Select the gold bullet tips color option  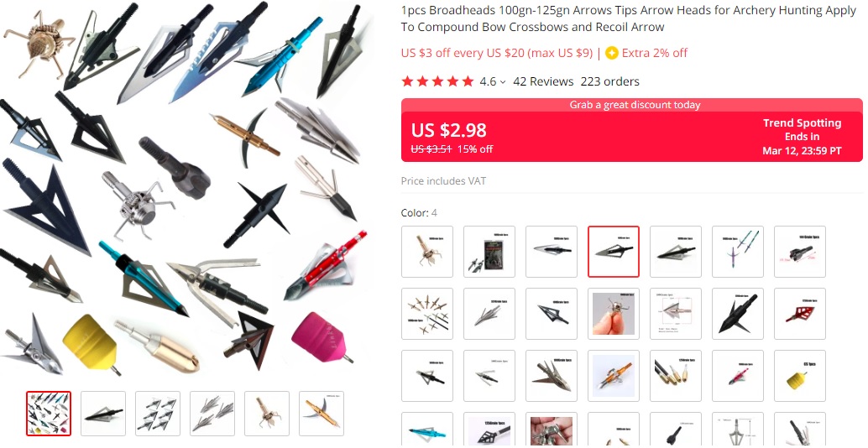(676, 376)
